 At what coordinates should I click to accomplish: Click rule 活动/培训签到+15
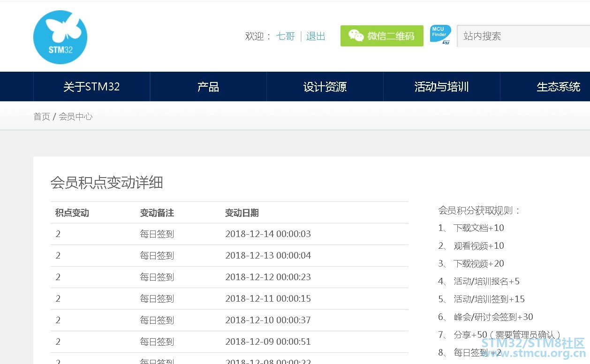point(489,299)
